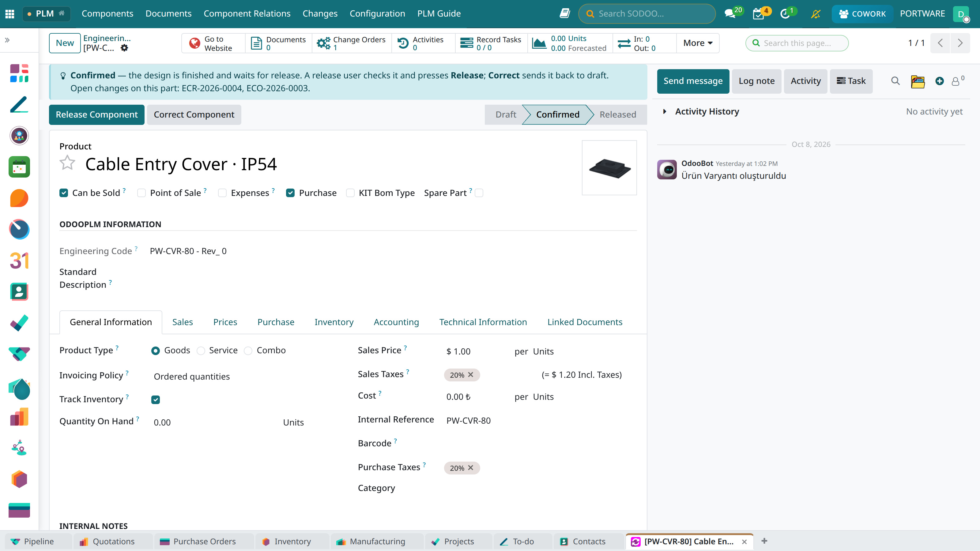The height and width of the screenshot is (551, 980).
Task: Click the Search this page field
Action: tap(797, 43)
